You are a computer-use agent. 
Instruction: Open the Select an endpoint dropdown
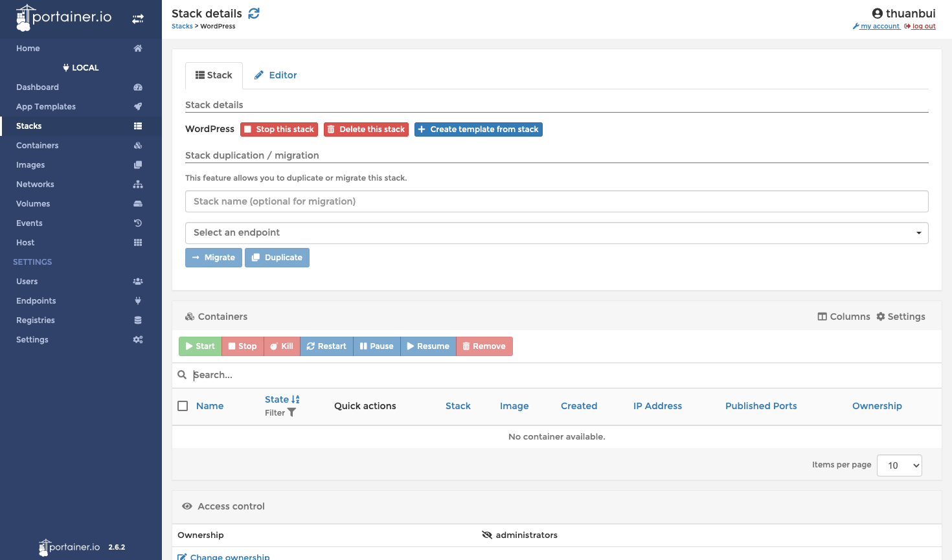tap(557, 233)
